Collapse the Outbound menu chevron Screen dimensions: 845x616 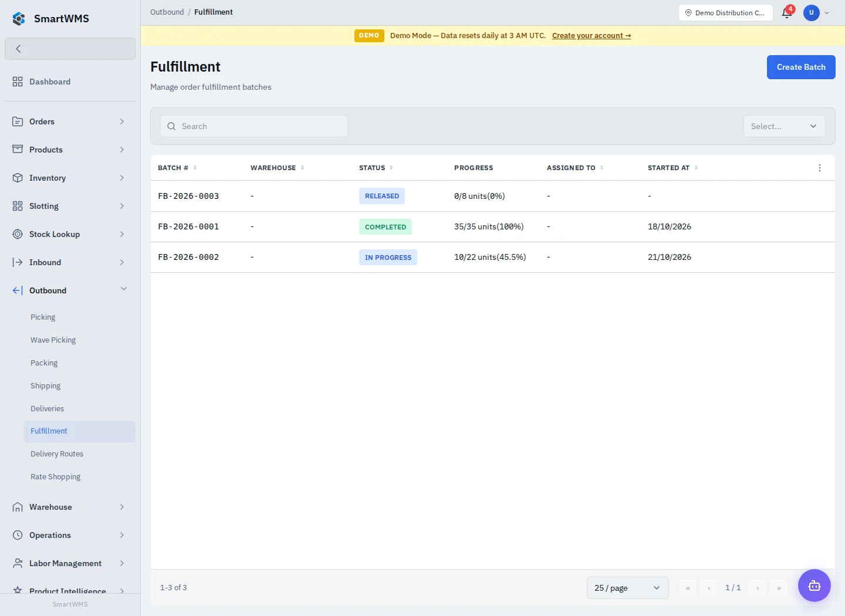124,289
